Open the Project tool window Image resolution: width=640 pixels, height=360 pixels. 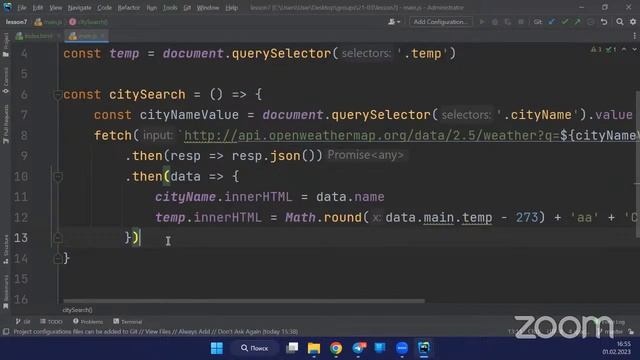pyautogui.click(x=5, y=45)
